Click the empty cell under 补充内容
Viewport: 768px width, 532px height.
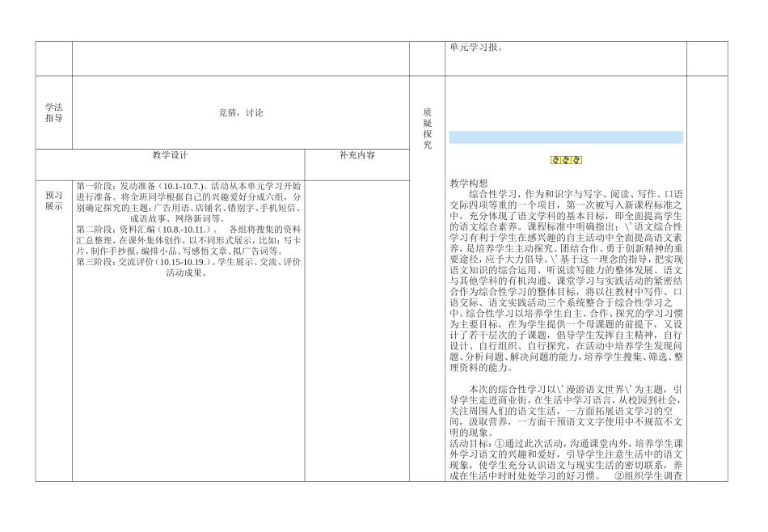click(x=357, y=331)
